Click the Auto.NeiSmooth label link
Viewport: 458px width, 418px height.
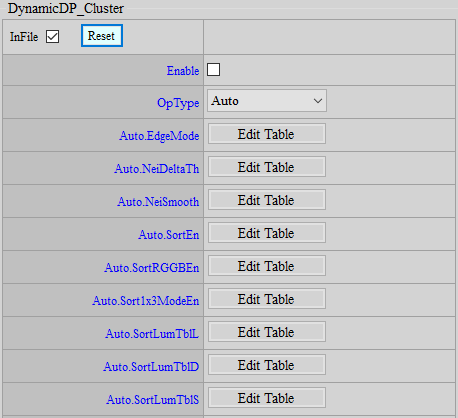tap(158, 202)
